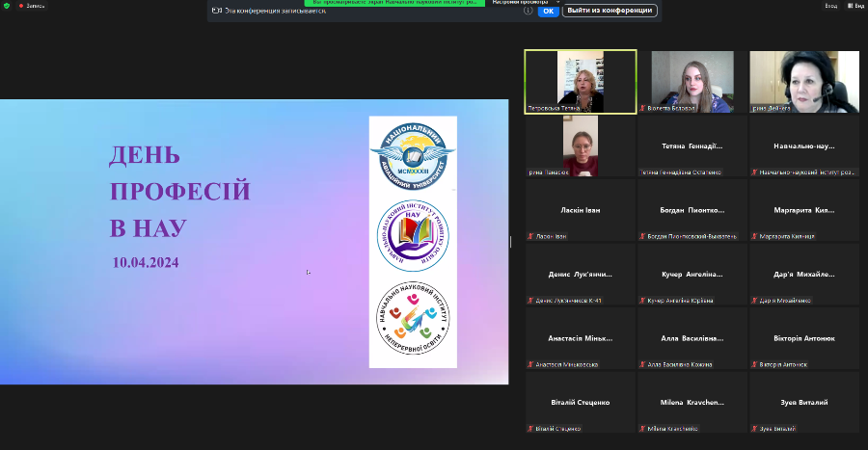Open the Вид view layout button

tap(855, 6)
